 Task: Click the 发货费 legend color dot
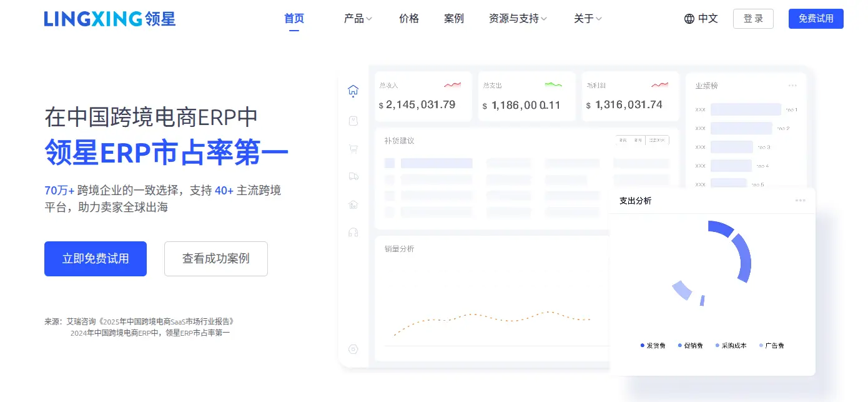click(643, 346)
